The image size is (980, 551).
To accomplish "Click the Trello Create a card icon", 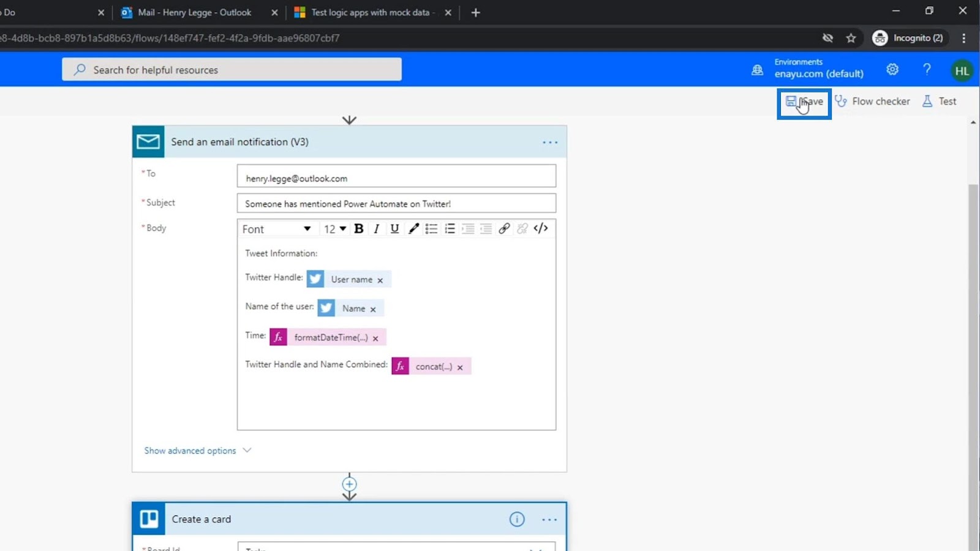I will [149, 519].
